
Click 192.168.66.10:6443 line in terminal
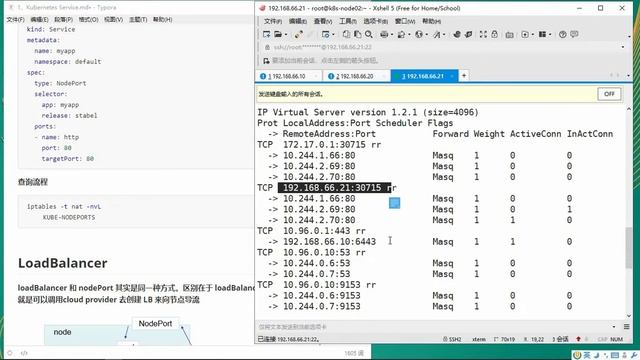(x=329, y=242)
